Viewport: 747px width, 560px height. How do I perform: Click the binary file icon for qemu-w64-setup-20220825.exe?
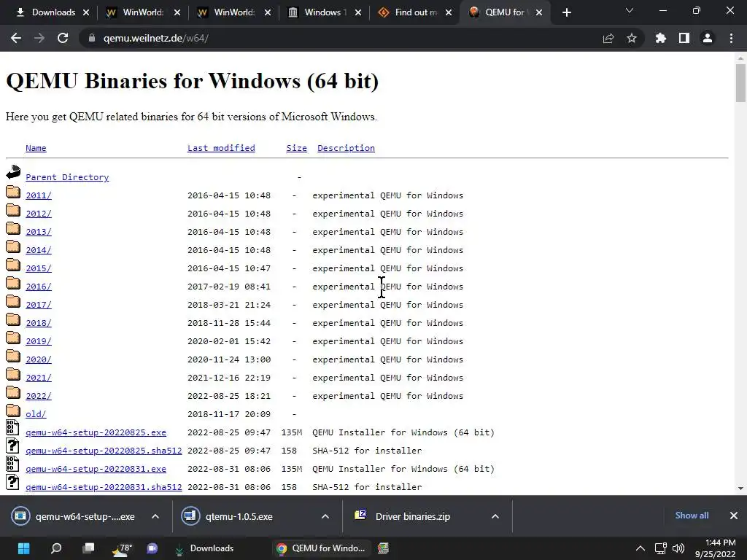coord(13,427)
